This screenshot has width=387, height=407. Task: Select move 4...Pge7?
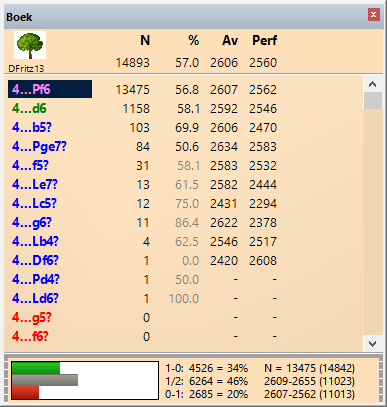[x=39, y=146]
